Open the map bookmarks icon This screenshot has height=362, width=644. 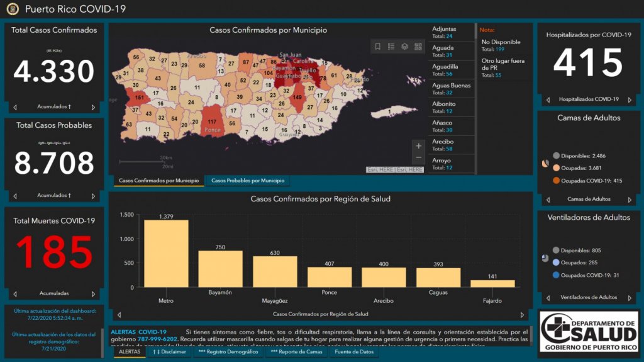(x=377, y=47)
